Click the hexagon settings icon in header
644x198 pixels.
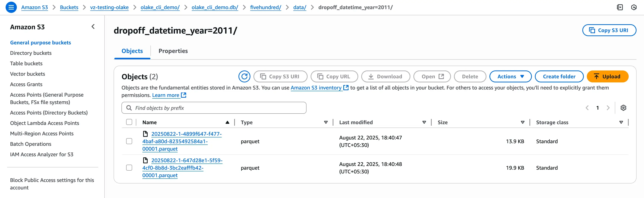[x=634, y=7]
